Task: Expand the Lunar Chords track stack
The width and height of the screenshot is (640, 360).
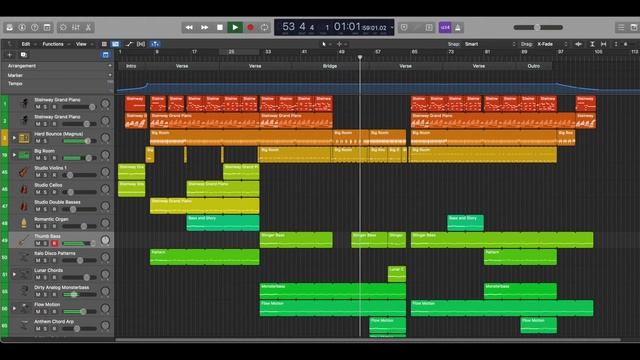Action: [14, 274]
